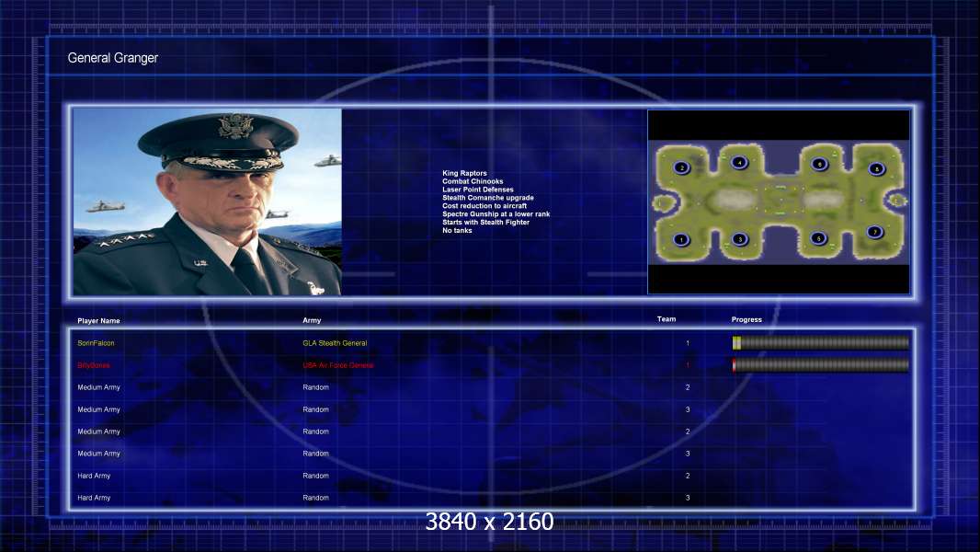
Task: Select start position 2 on the map
Action: pyautogui.click(x=681, y=167)
